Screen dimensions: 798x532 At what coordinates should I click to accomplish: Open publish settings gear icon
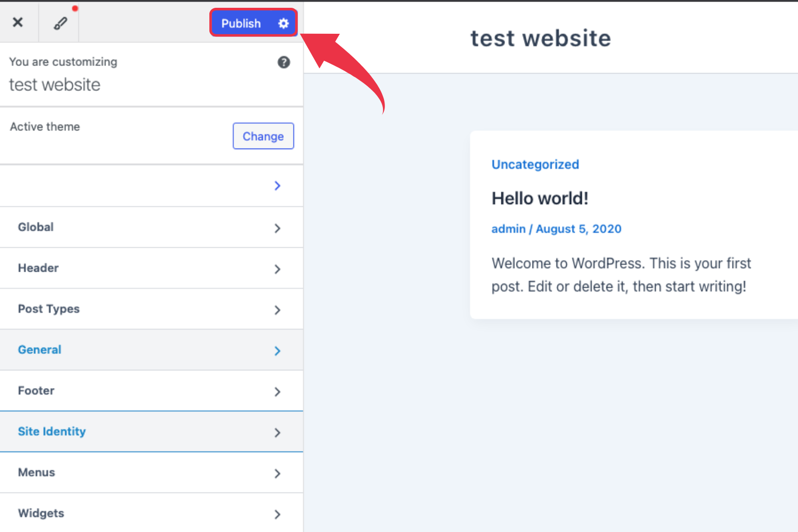click(283, 23)
